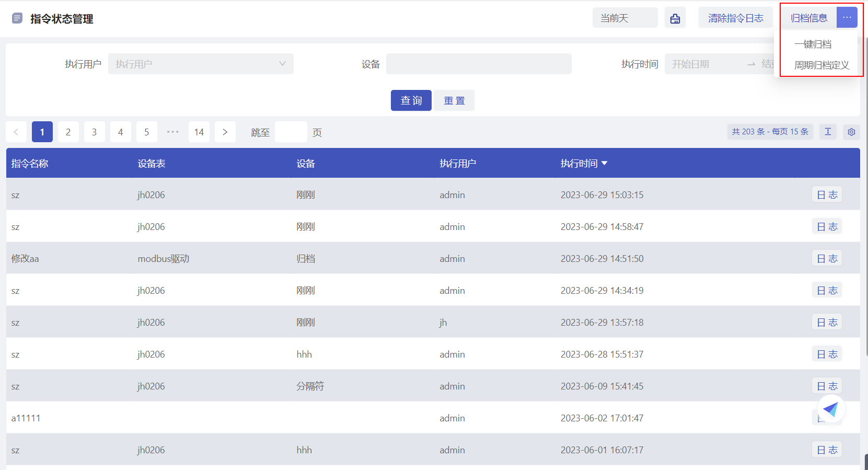Click the print icon button
Screen dimensions: 868x470
(675, 18)
